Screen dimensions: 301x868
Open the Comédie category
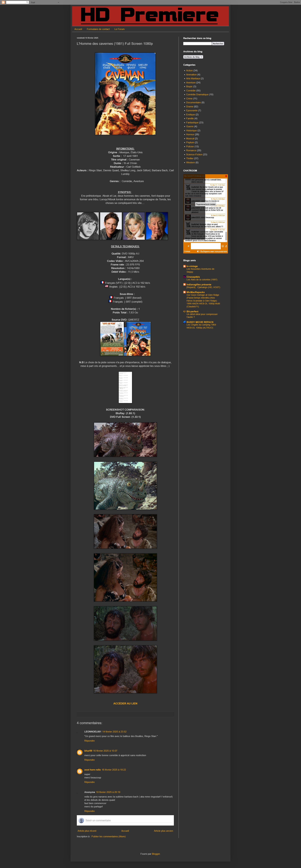coord(191,91)
